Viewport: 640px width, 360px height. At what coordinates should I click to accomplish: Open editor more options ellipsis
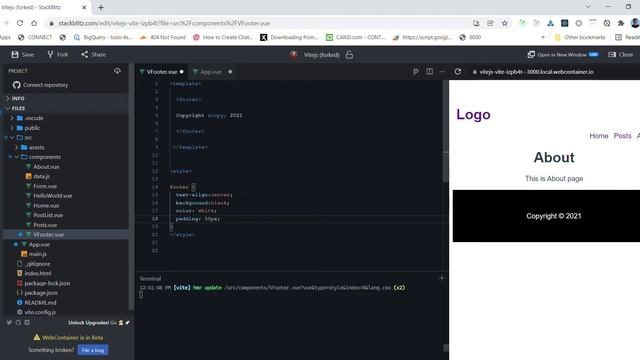click(x=442, y=72)
